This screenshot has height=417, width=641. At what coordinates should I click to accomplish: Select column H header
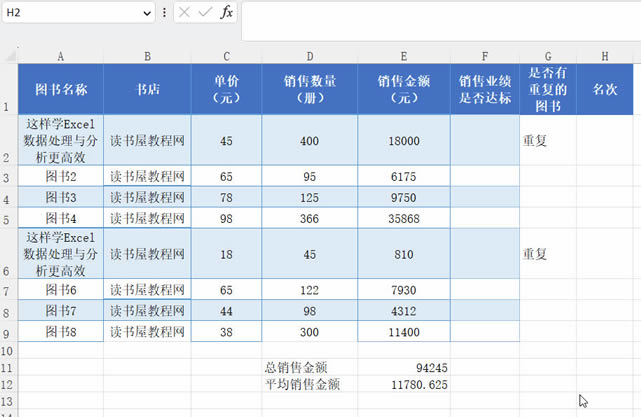[606, 57]
